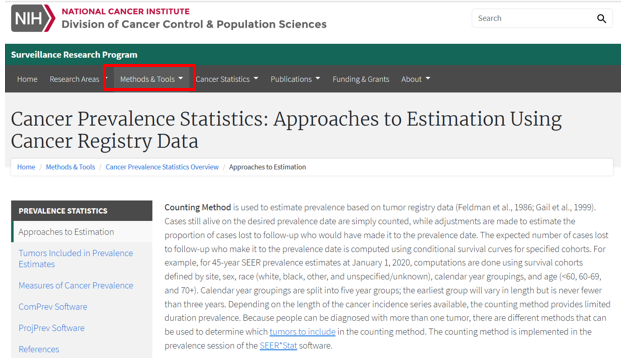Click the NIH logo
The height and width of the screenshot is (361, 621).
click(33, 18)
